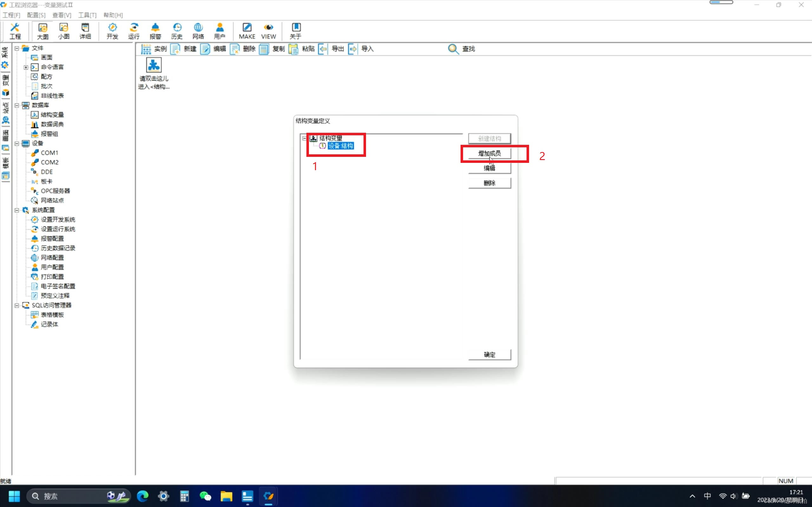This screenshot has height=507, width=812.
Task: Click the 导出 export toolbar icon
Action: (x=323, y=49)
